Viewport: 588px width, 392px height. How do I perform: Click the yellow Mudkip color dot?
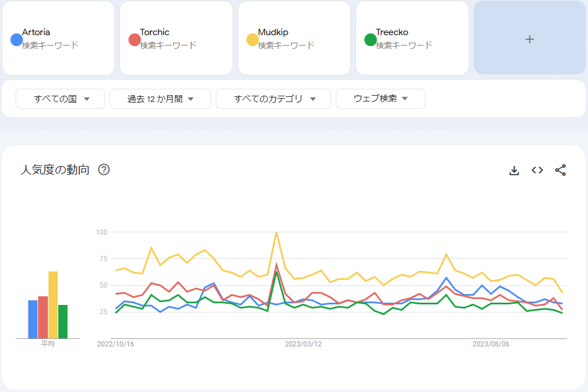point(252,40)
